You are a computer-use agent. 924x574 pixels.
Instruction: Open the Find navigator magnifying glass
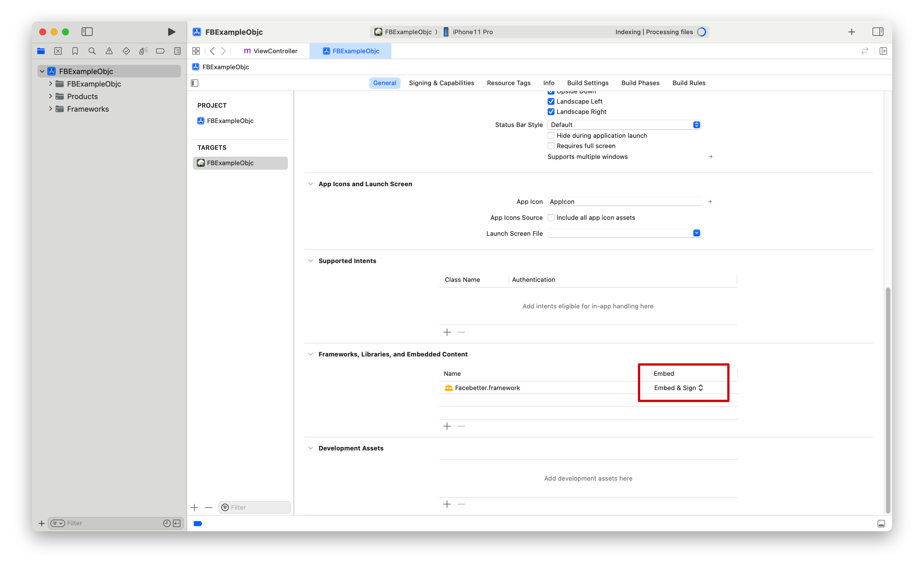92,50
